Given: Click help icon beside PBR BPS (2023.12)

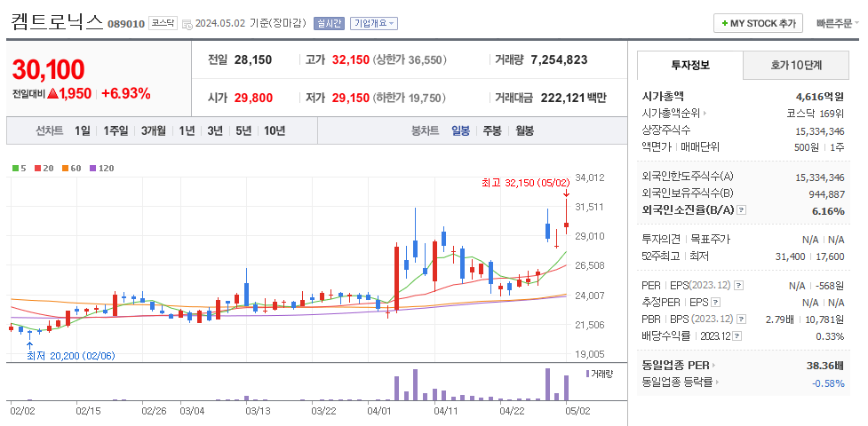Looking at the screenshot, I should click(742, 319).
